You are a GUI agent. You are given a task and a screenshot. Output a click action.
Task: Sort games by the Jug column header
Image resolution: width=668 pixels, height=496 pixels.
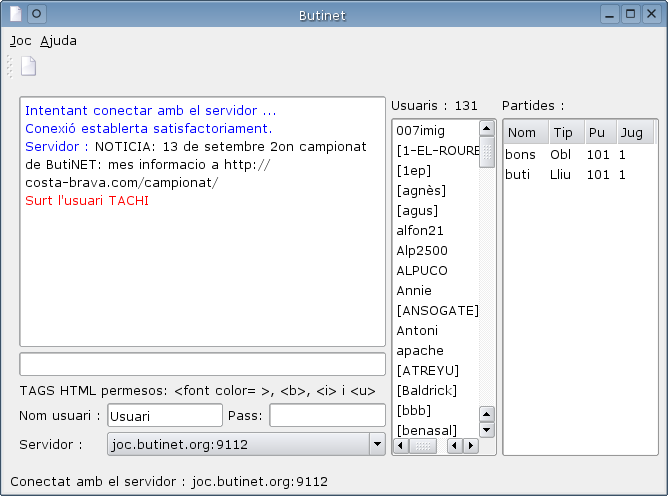tap(634, 133)
